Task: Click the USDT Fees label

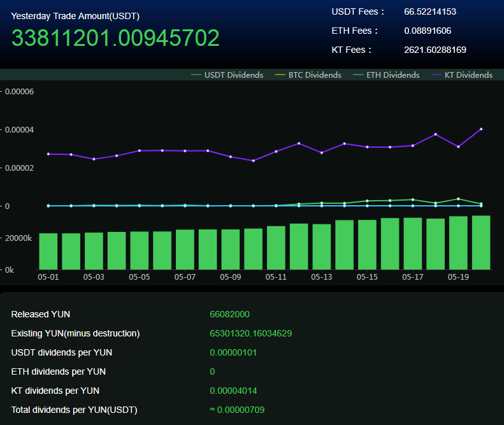Action: 357,11
